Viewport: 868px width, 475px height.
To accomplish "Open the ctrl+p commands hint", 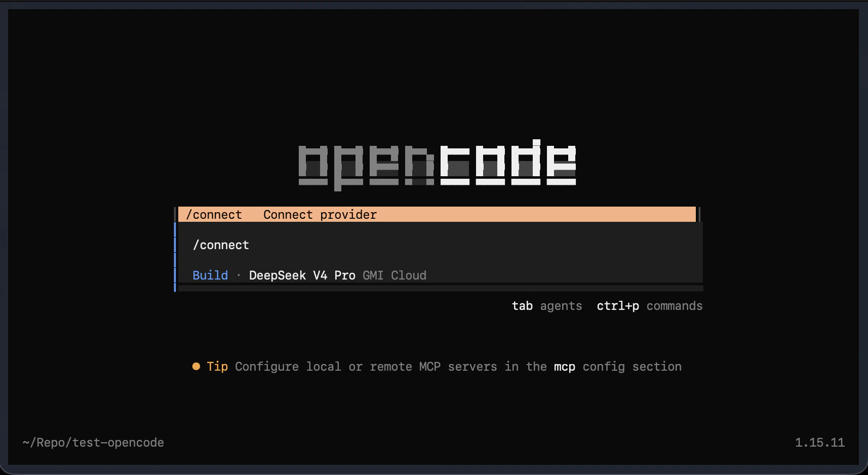I will [649, 306].
